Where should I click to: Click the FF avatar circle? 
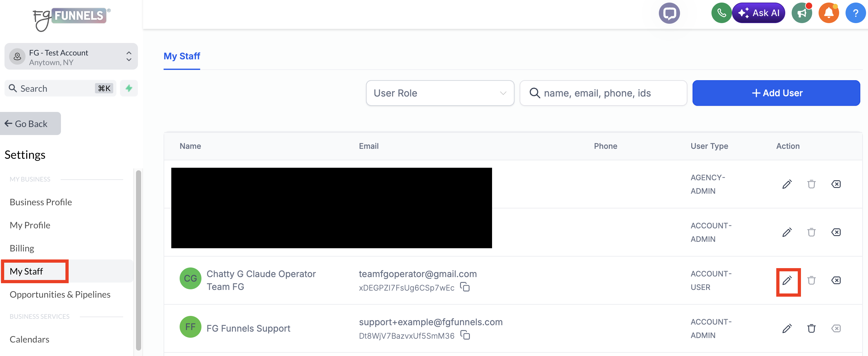pyautogui.click(x=191, y=327)
